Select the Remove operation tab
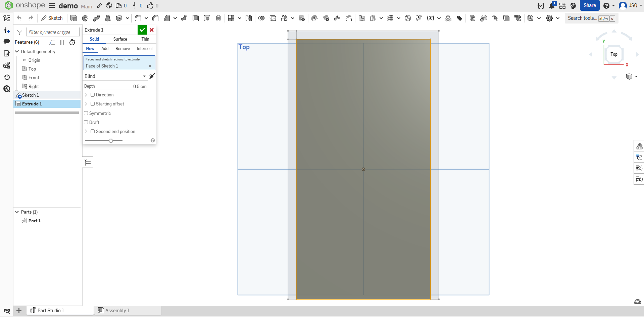Image resolution: width=644 pixels, height=317 pixels. tap(122, 48)
